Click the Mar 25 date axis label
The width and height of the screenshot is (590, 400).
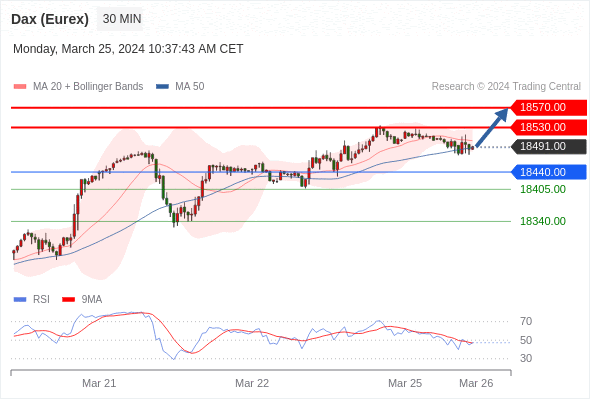pos(405,383)
